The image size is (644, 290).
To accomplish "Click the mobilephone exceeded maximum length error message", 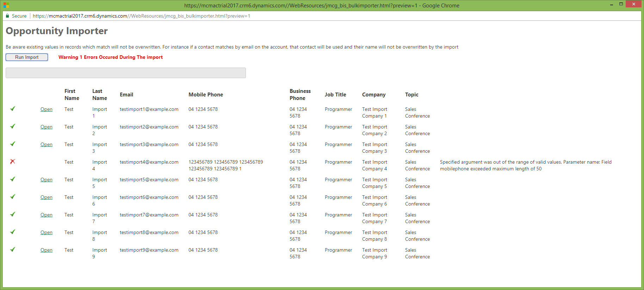I will (x=525, y=165).
